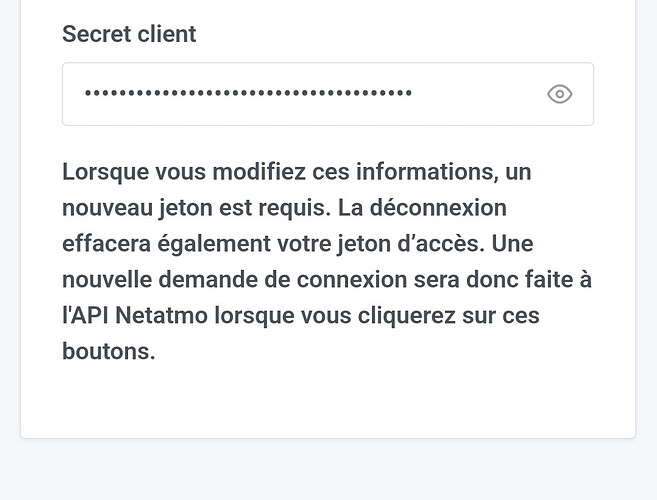This screenshot has width=657, height=500.
Task: Click the final word "boutons."
Action: pos(108,352)
